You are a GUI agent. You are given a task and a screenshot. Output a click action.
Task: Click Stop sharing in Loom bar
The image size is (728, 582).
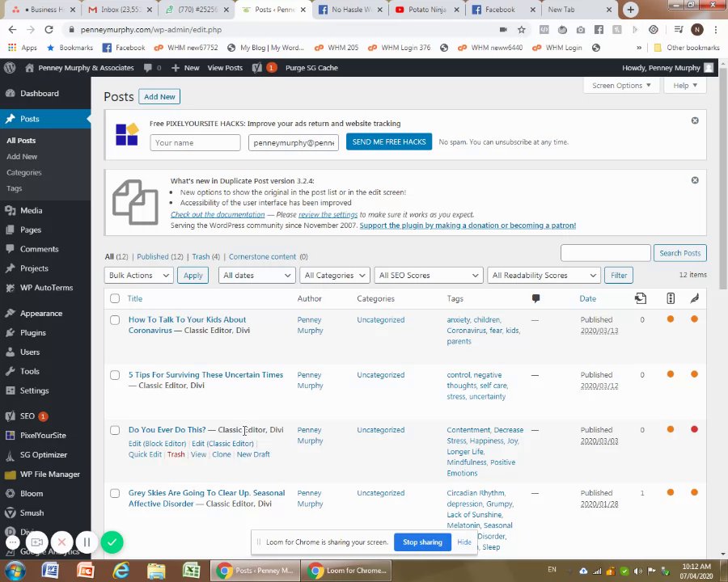(422, 542)
